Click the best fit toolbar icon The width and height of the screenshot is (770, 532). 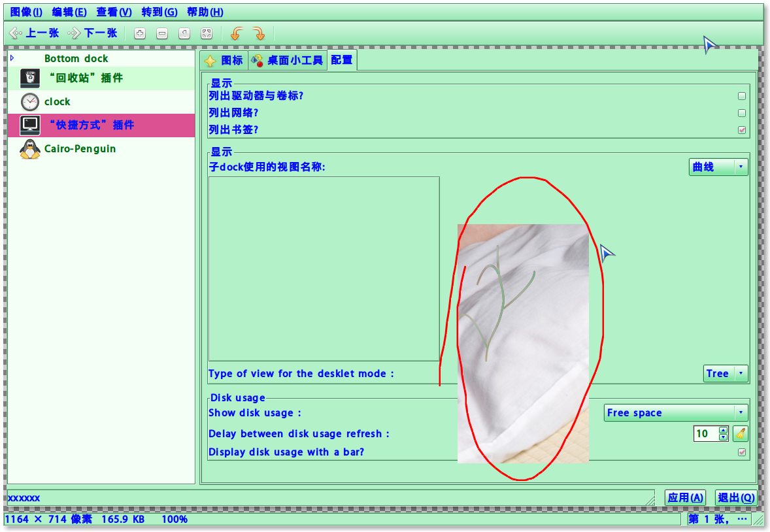pyautogui.click(x=207, y=33)
